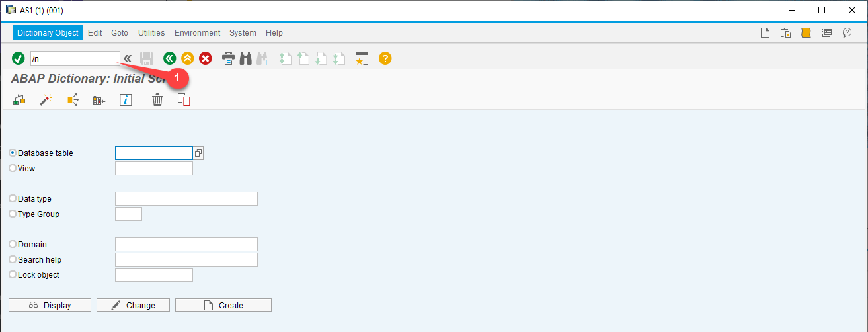Screen dimensions: 868x332
Task: Select the View radio button
Action: coord(13,169)
